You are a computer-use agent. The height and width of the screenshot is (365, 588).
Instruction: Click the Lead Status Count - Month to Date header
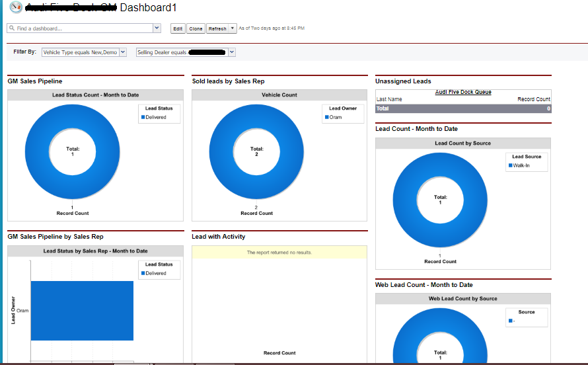click(96, 95)
